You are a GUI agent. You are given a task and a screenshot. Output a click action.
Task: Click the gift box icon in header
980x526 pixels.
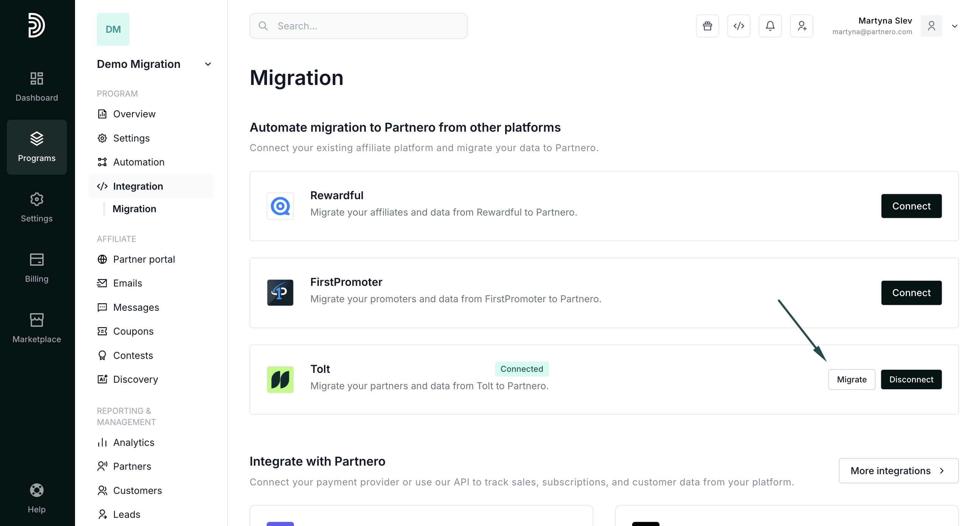(707, 26)
